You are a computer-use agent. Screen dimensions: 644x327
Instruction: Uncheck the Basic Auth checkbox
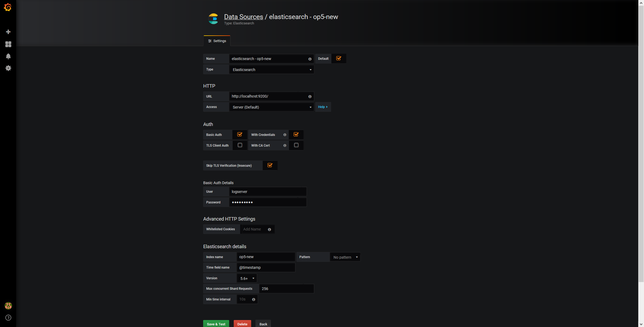coord(240,135)
